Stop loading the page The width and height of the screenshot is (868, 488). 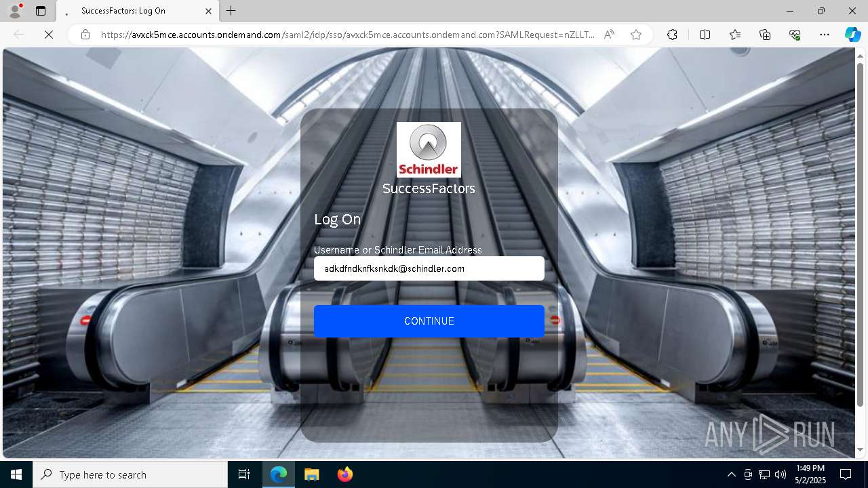49,35
